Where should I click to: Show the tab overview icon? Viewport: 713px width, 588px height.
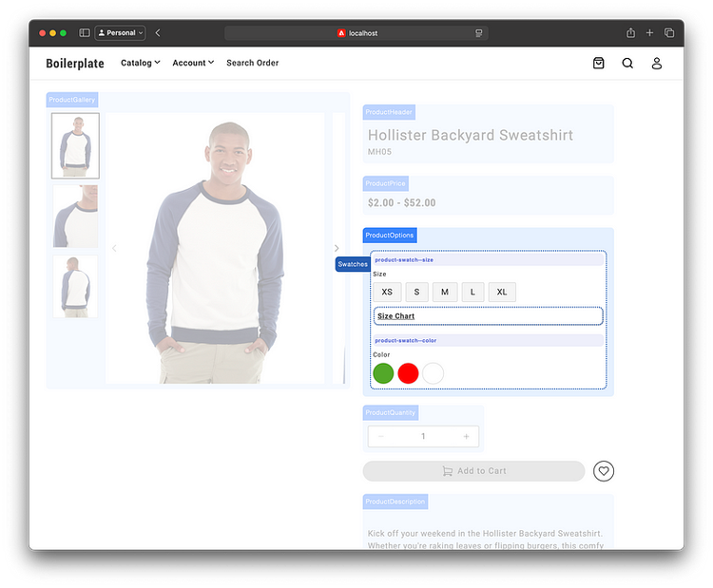click(669, 32)
